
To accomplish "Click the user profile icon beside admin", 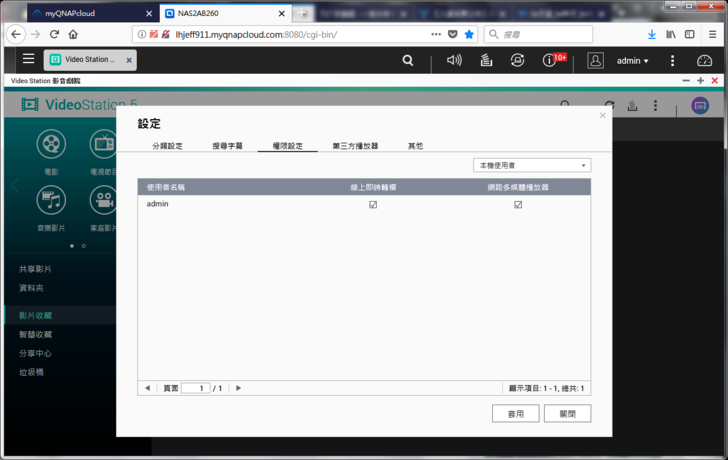I will pyautogui.click(x=595, y=61).
